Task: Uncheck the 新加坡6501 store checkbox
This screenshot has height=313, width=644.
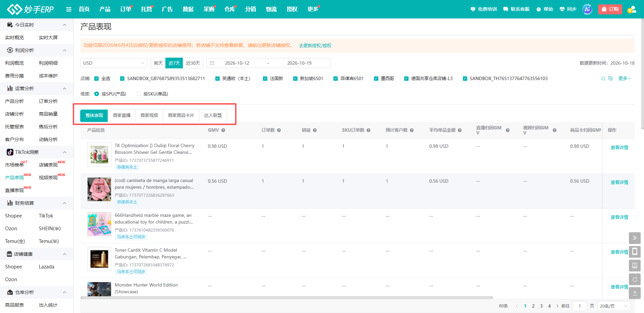Action: coord(295,78)
